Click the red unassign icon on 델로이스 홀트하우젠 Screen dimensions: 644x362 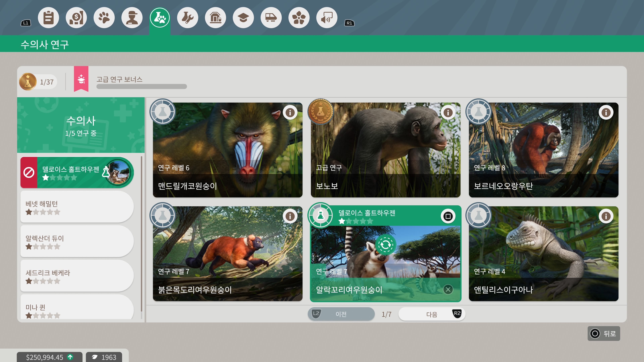coord(29,172)
